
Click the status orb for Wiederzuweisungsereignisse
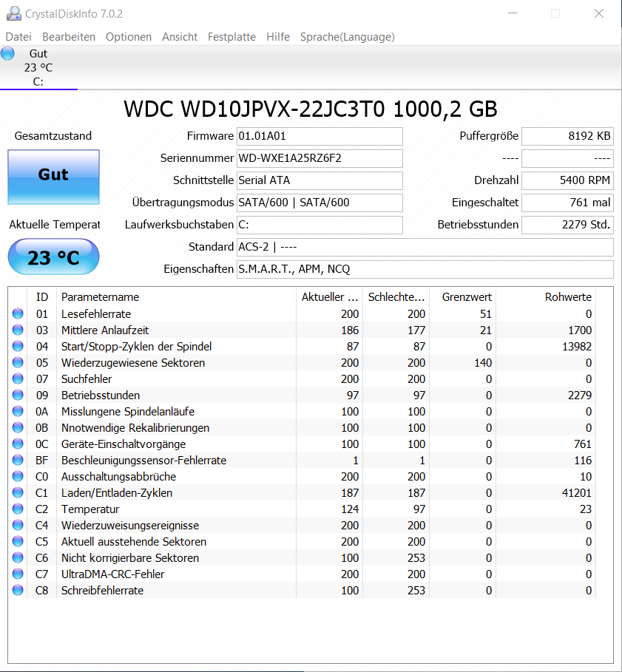pyautogui.click(x=18, y=526)
